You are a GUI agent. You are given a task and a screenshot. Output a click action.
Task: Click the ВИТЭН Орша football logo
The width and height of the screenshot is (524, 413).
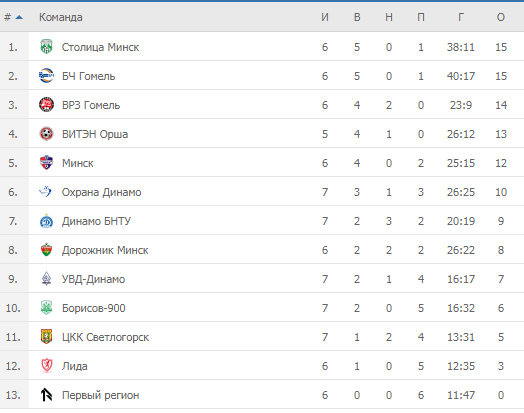pyautogui.click(x=46, y=134)
